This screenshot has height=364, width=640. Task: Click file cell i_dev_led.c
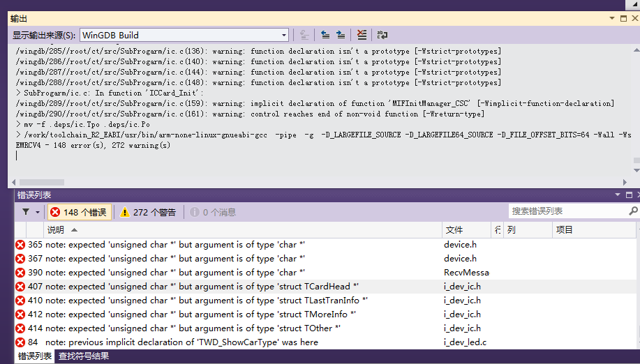click(466, 342)
